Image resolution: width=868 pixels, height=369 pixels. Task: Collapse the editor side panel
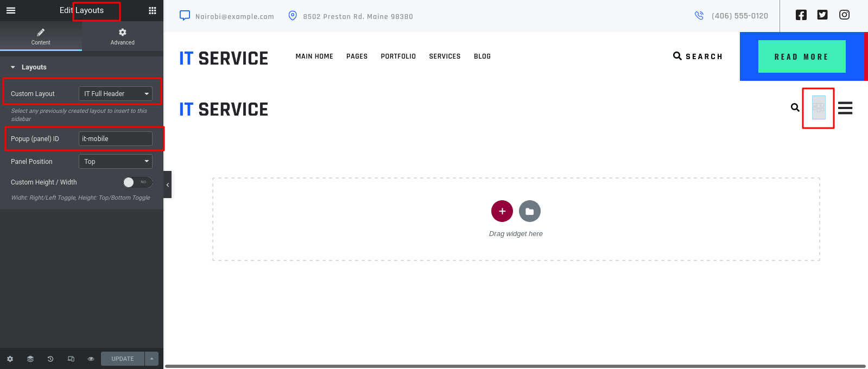168,184
